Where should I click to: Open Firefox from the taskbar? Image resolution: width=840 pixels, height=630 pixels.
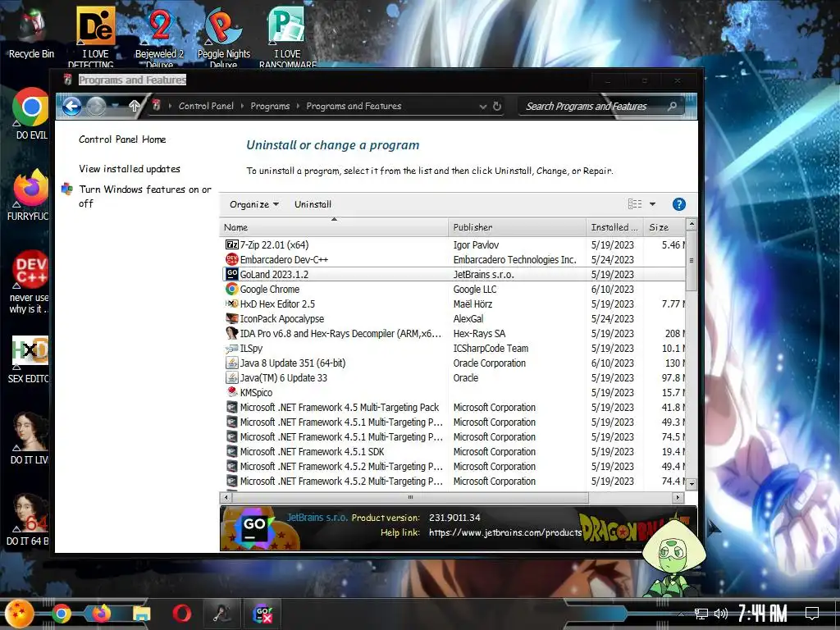click(x=101, y=614)
